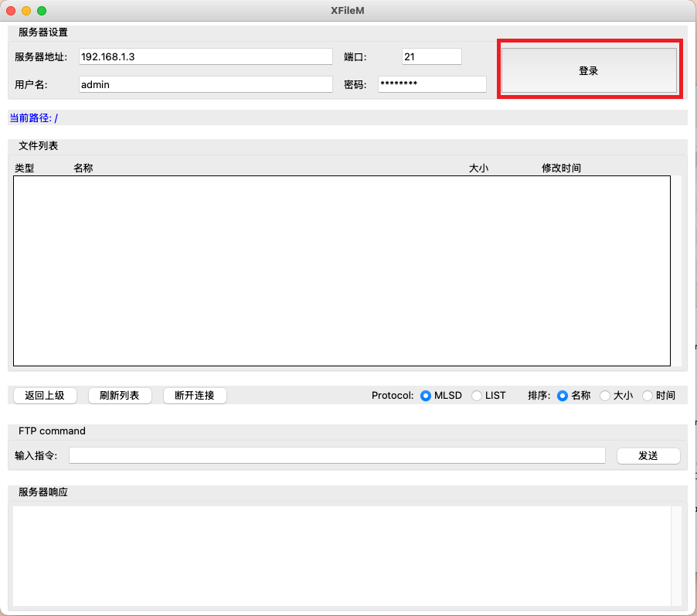Viewport: 697px width, 616px height.
Task: Click the 服务器地址 server address field
Action: pyautogui.click(x=206, y=56)
